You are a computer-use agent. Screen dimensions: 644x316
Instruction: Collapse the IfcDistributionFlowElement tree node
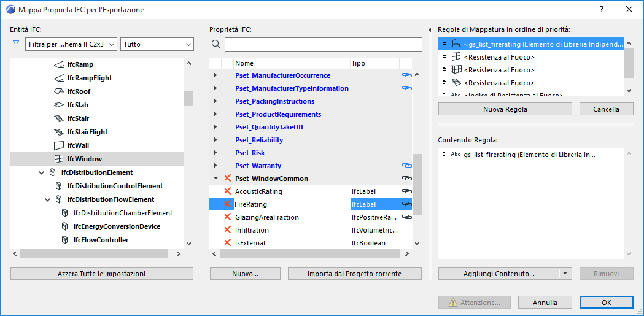(48, 199)
